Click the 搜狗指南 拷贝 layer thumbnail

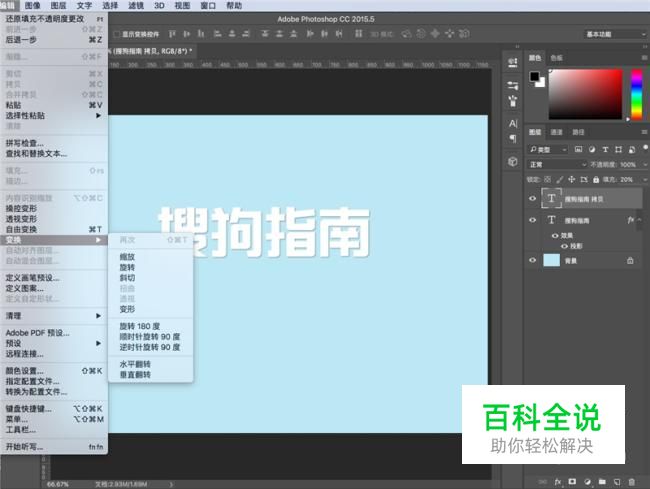coord(551,199)
